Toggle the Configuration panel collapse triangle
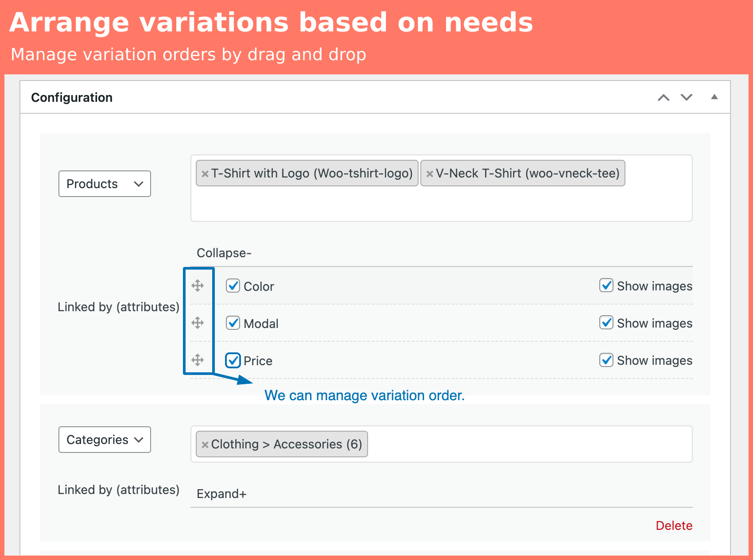 [x=714, y=97]
